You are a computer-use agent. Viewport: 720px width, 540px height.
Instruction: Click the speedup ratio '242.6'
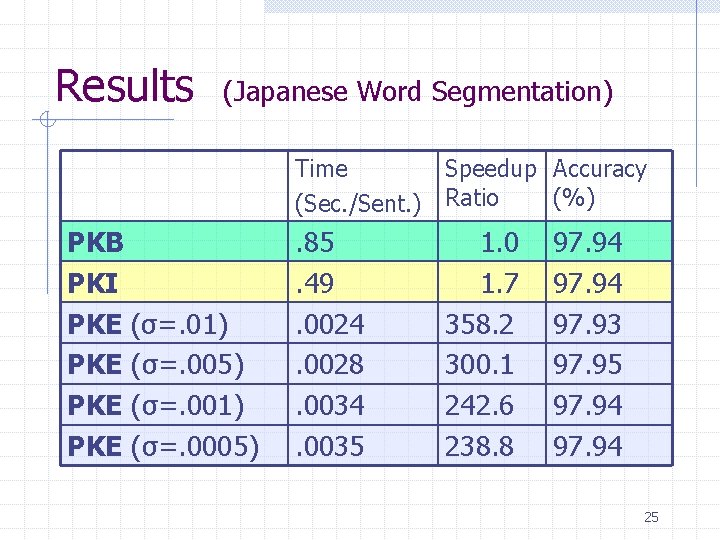[x=479, y=405]
